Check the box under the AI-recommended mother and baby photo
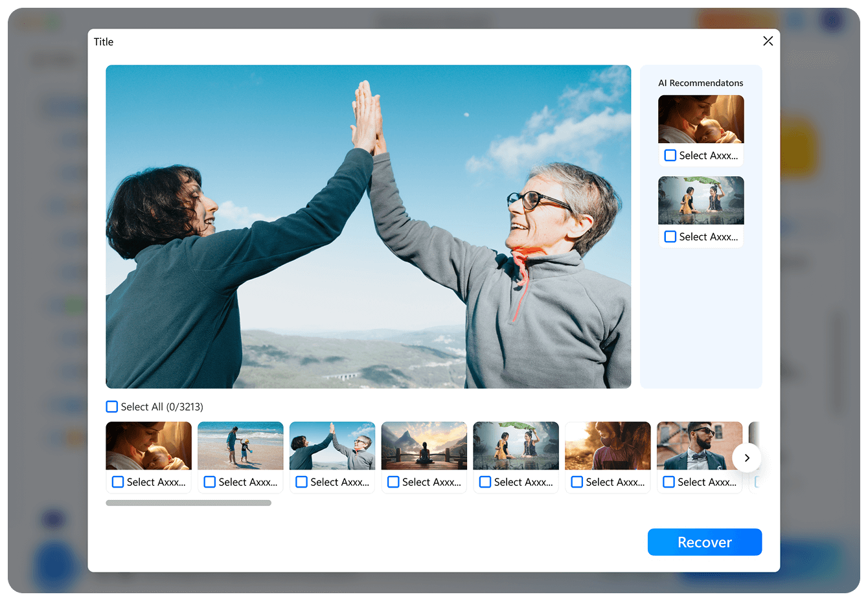This screenshot has width=868, height=601. (x=670, y=155)
